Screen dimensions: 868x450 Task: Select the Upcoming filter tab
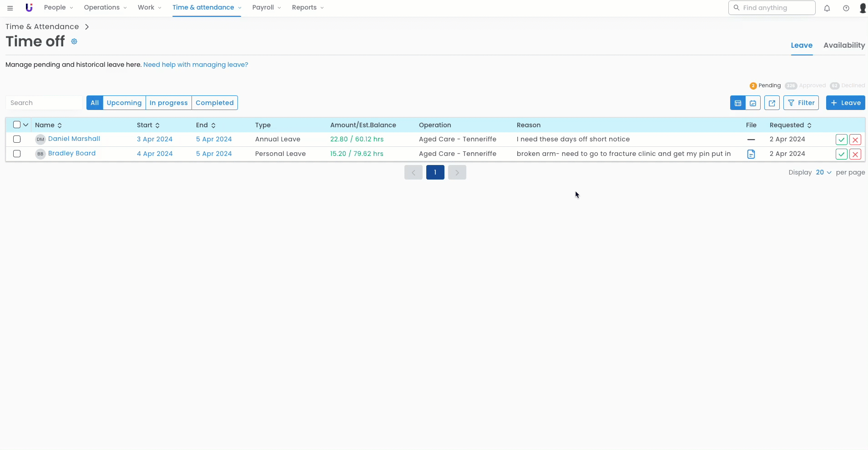point(124,103)
